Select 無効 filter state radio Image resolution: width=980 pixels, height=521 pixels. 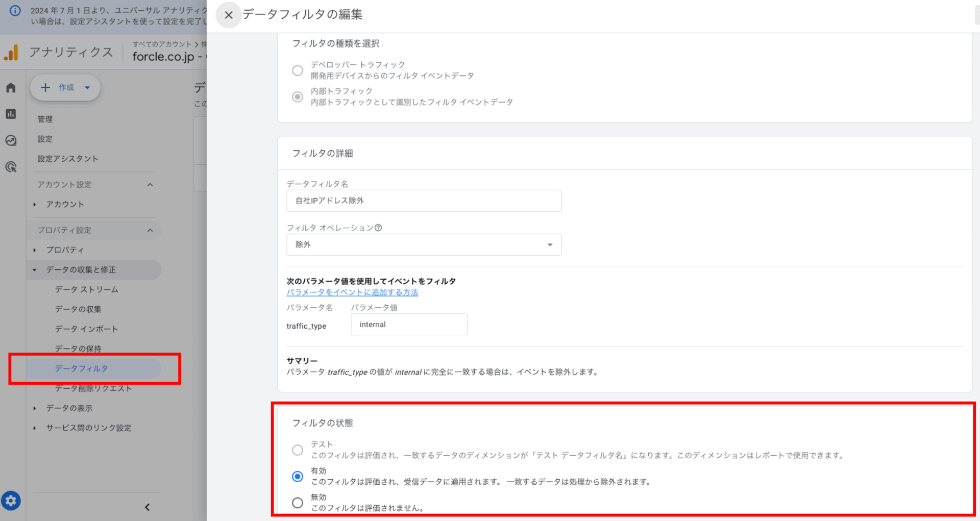click(298, 503)
